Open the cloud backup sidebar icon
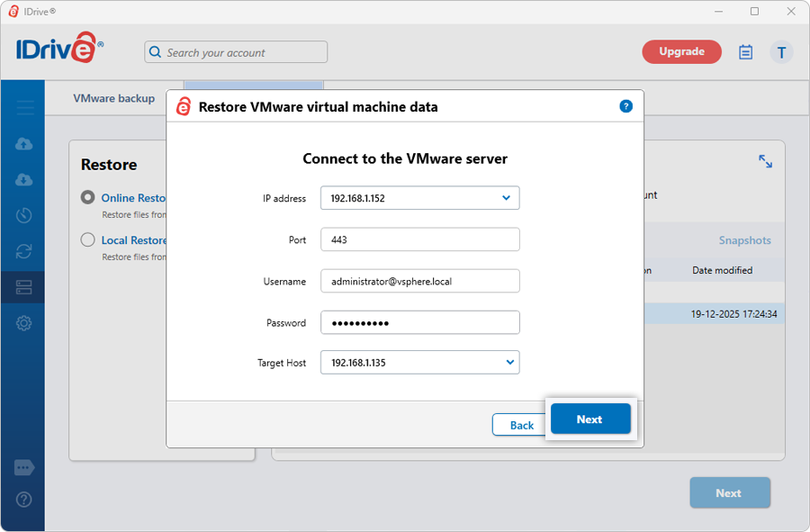The height and width of the screenshot is (532, 810). [x=24, y=144]
